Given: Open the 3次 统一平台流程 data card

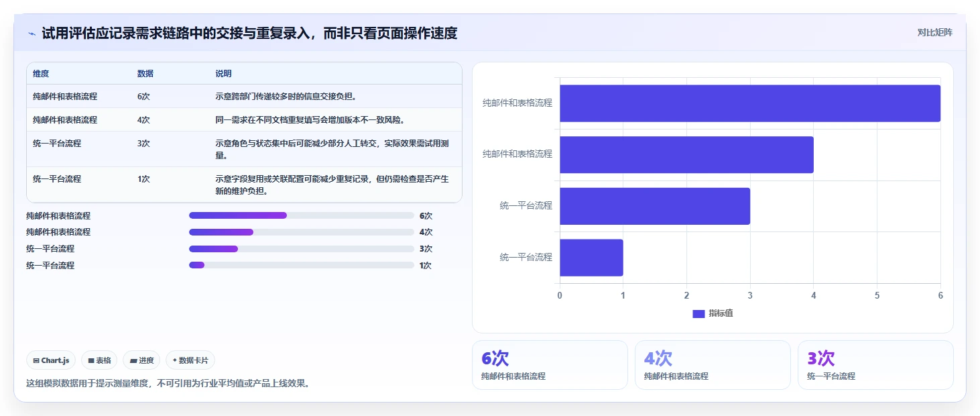Looking at the screenshot, I should coord(875,365).
